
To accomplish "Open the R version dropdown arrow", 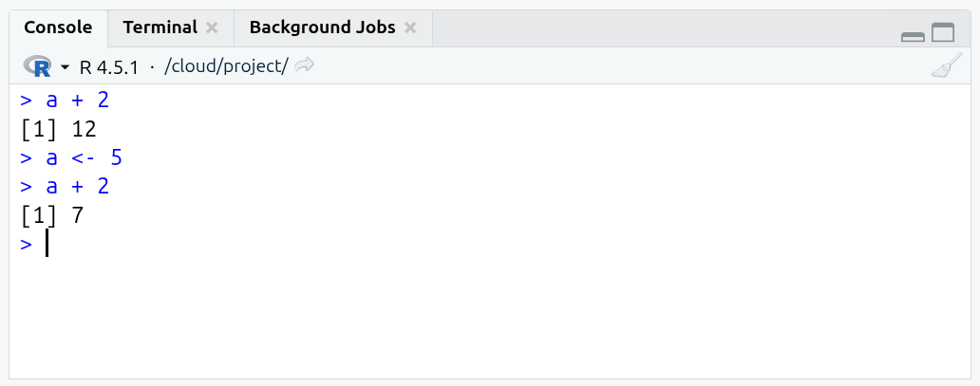I will point(66,67).
